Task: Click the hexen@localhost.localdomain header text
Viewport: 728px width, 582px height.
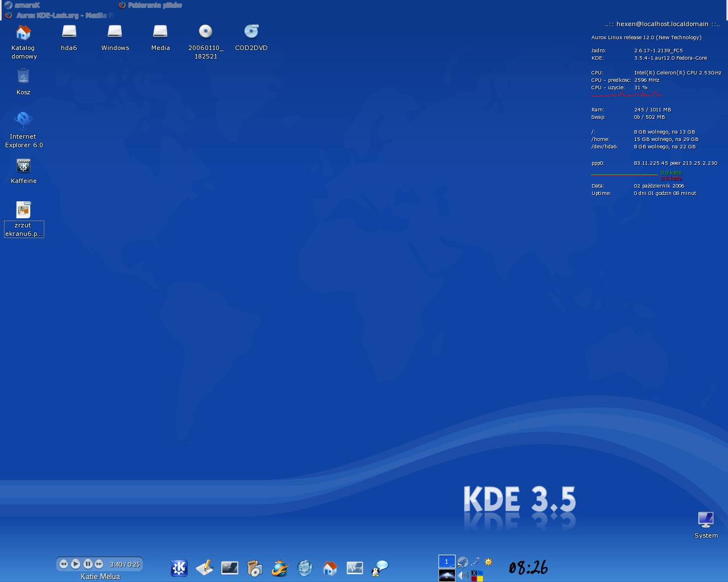Action: [662, 24]
